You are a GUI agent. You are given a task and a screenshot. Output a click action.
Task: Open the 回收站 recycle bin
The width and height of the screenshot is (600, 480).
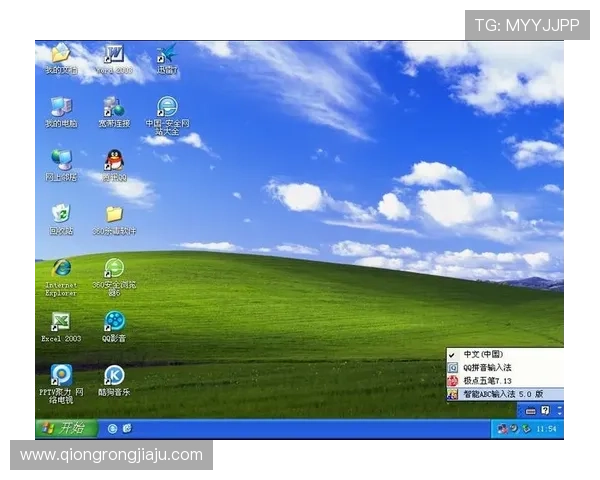tap(61, 219)
